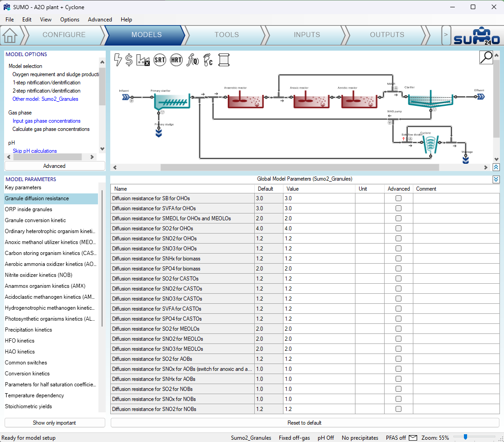Image resolution: width=504 pixels, height=442 pixels.
Task: Click the energy lightning bolt icon
Action: (118, 60)
